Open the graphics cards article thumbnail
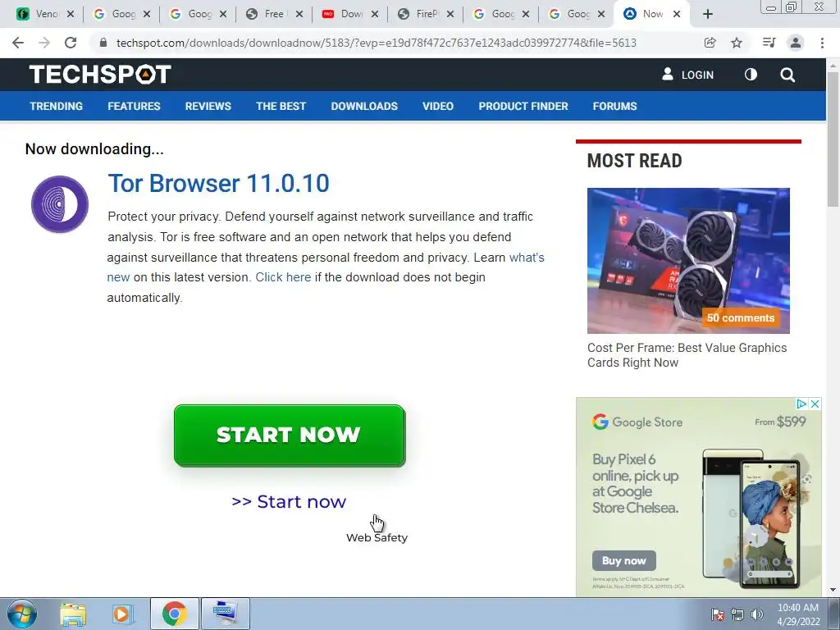Viewport: 840px width, 630px height. click(x=688, y=260)
